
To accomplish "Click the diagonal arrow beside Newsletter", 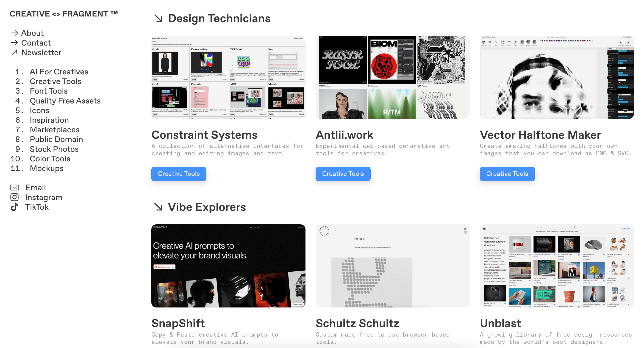I will click(x=14, y=52).
